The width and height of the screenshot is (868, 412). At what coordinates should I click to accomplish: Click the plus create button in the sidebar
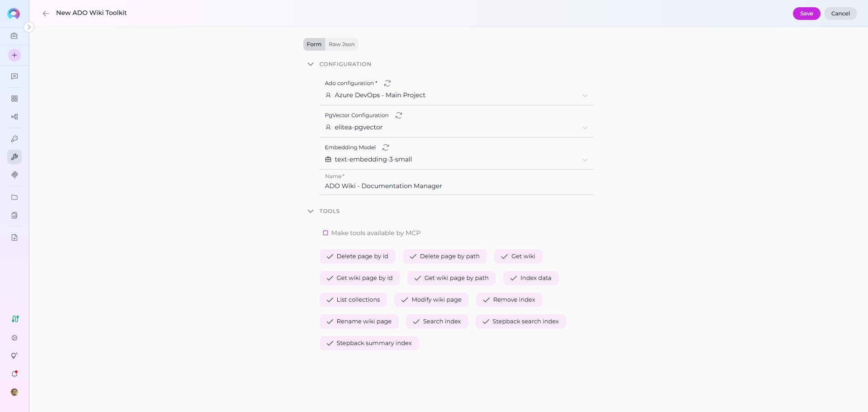pos(14,55)
